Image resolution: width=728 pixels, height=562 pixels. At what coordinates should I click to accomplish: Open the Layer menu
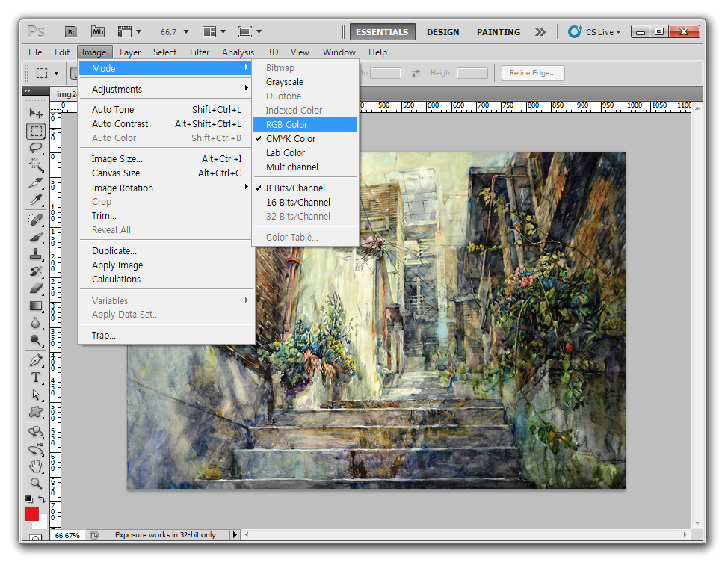tap(129, 52)
